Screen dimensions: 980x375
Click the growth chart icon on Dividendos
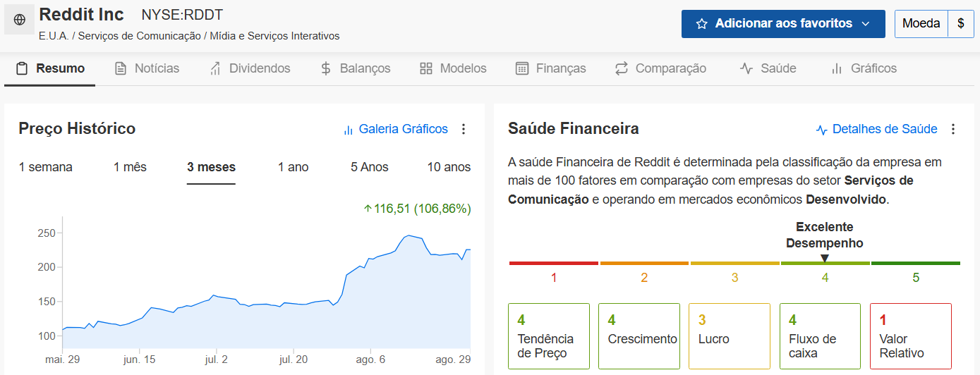coord(215,68)
